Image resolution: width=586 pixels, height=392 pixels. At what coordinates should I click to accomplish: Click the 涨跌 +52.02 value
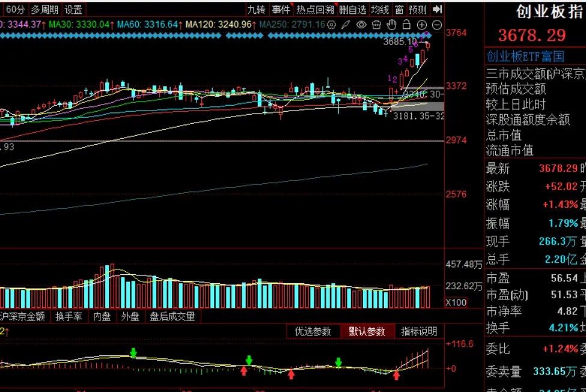561,186
